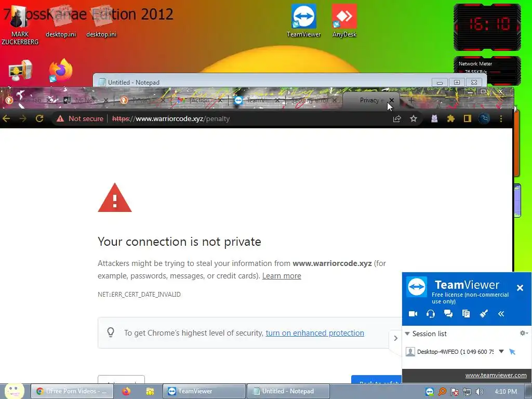Click the www.teamviewer.com link

click(x=496, y=375)
